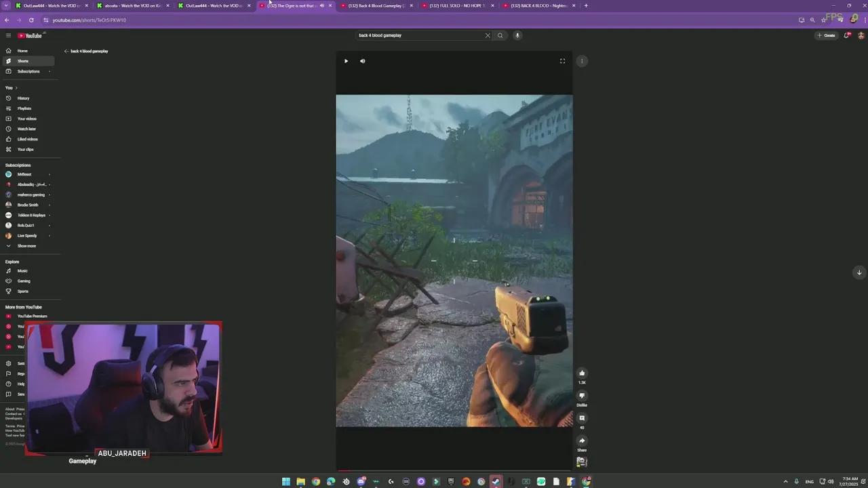Open Sports under Explore

[x=27, y=291]
